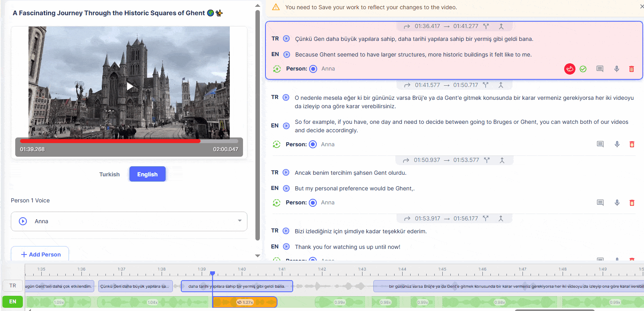Click the jump arrow beside 01:36.417

pos(407,26)
